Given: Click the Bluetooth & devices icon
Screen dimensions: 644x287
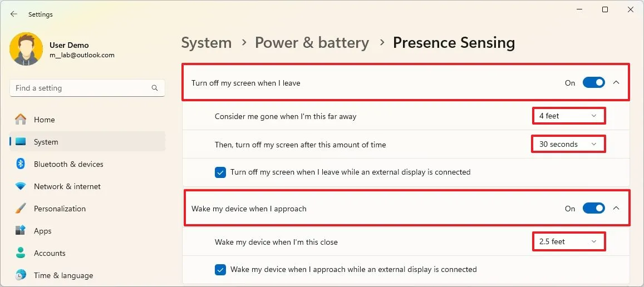Looking at the screenshot, I should (x=21, y=164).
